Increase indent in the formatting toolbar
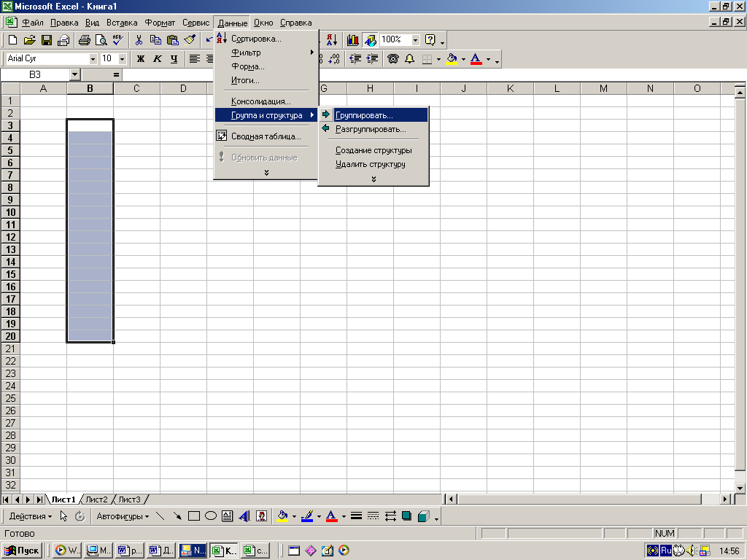Image resolution: width=747 pixels, height=560 pixels. coord(372,58)
